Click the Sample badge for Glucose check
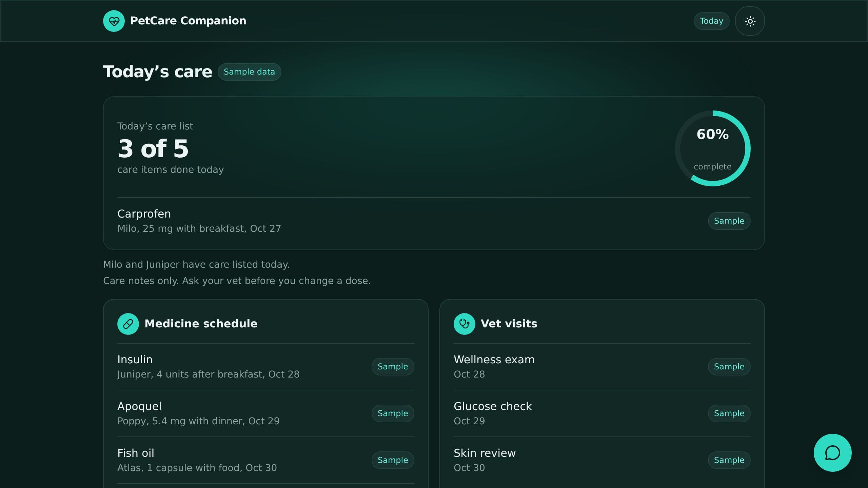Image resolution: width=868 pixels, height=488 pixels. coord(729,413)
